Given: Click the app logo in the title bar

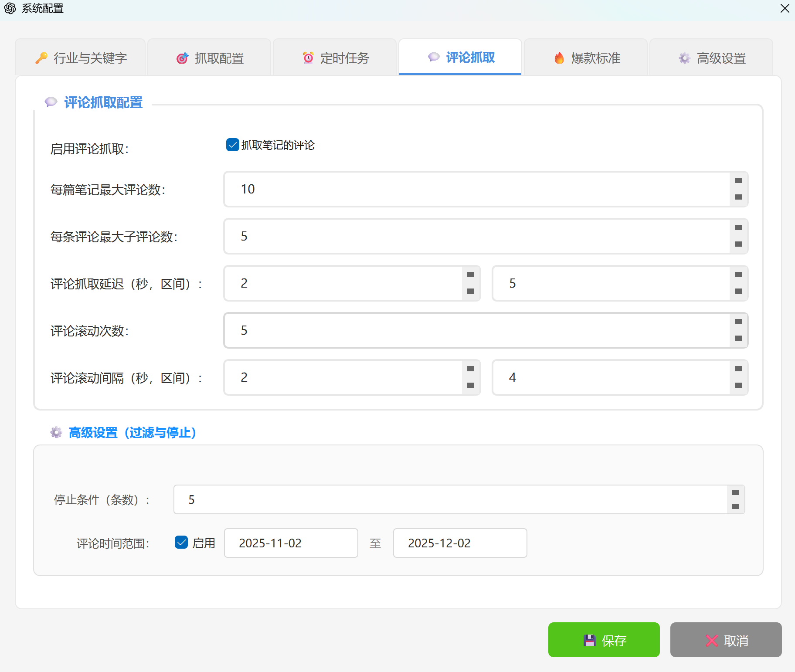Looking at the screenshot, I should (x=10, y=8).
